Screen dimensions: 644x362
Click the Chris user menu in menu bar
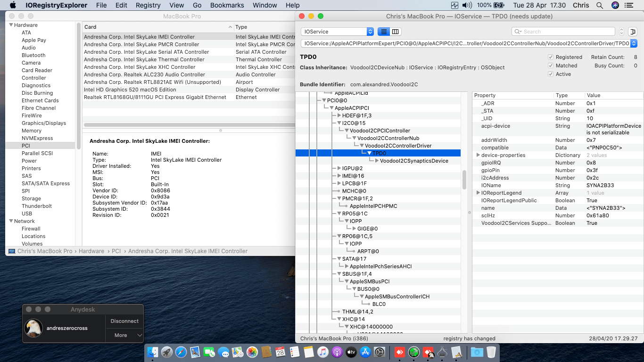coord(581,5)
